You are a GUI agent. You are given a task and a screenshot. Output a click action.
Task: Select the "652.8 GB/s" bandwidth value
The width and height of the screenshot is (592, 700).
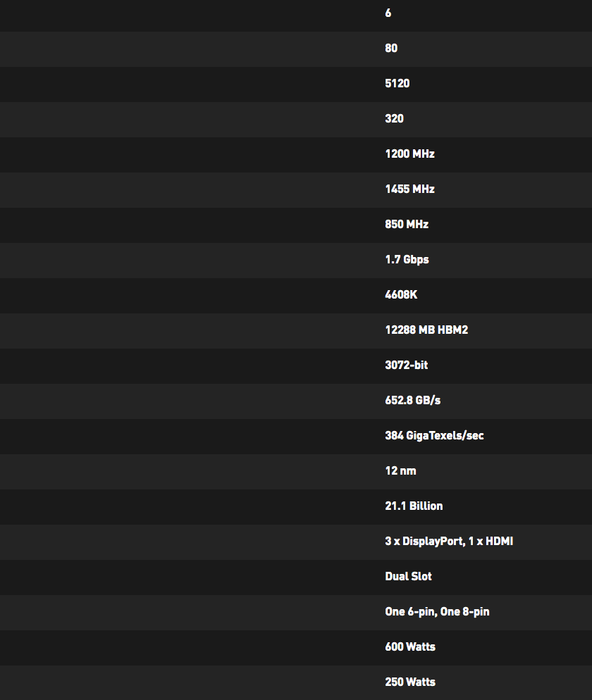coord(413,401)
